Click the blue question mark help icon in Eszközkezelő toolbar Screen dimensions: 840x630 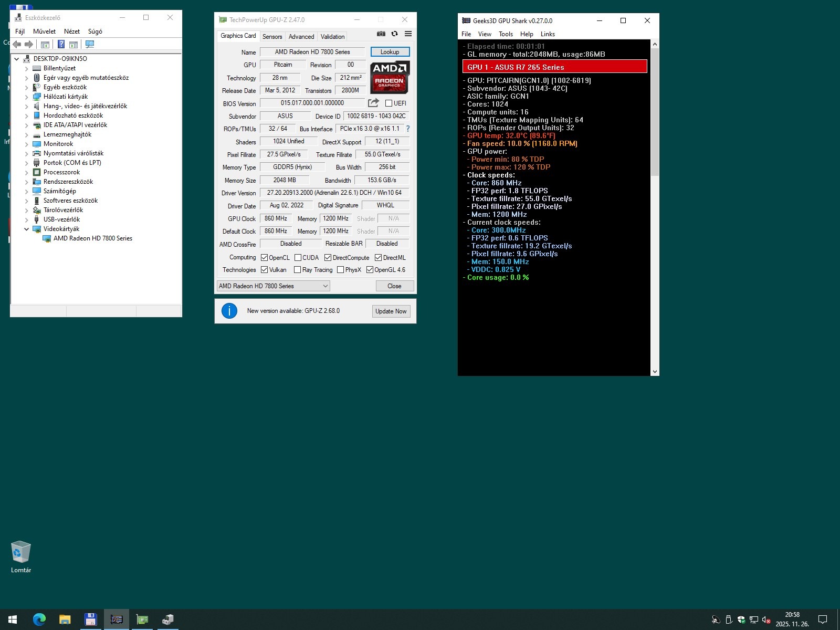(61, 45)
